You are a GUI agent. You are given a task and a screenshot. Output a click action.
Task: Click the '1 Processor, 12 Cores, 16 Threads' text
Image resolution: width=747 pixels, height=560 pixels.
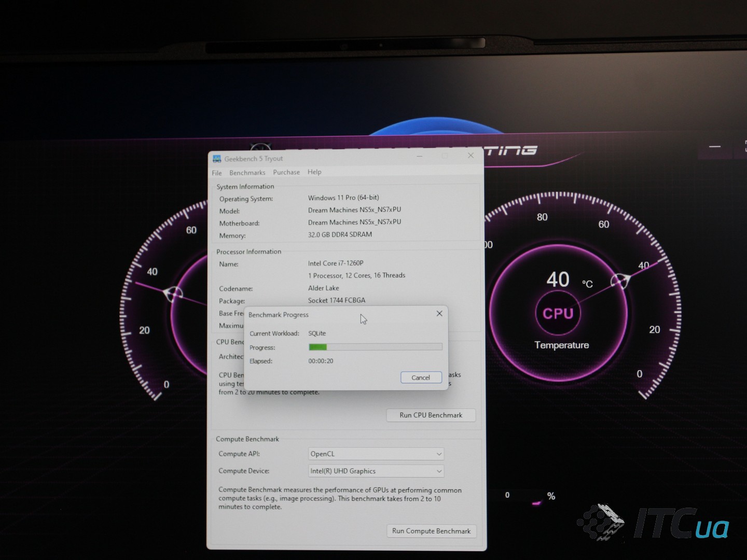(356, 275)
